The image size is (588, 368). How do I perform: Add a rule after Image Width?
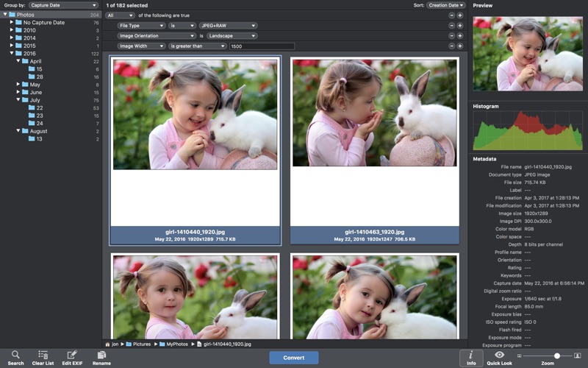tap(460, 46)
